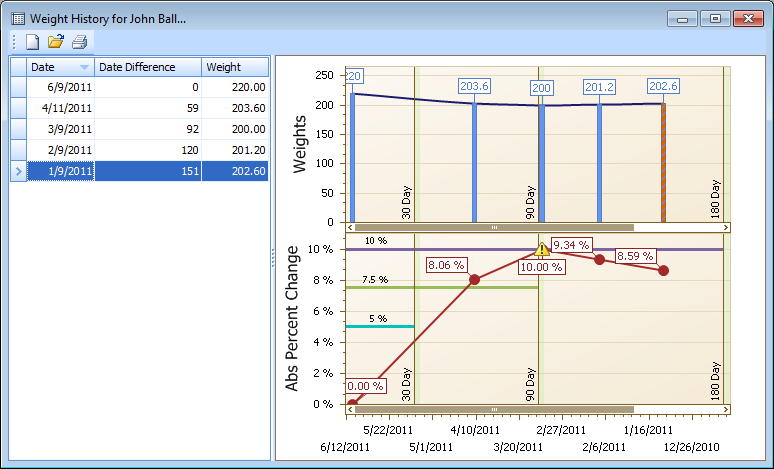Click the Date Difference column header
The image size is (774, 469).
tap(148, 67)
